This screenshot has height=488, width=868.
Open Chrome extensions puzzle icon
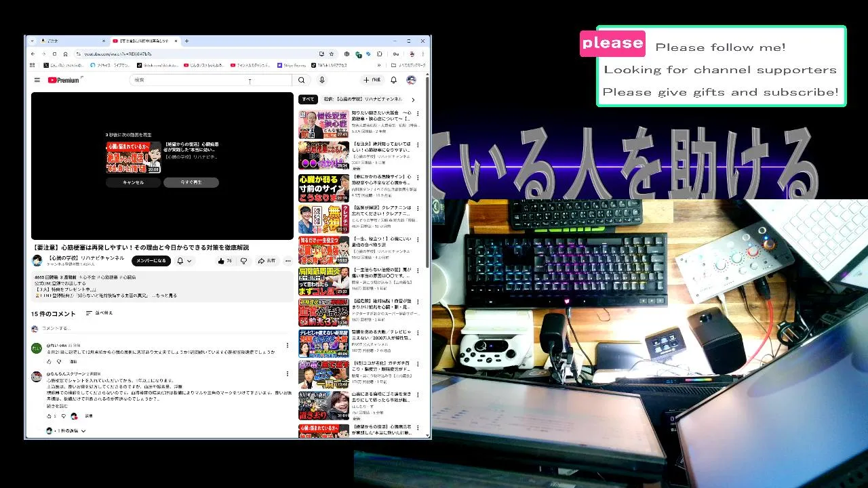(x=378, y=54)
